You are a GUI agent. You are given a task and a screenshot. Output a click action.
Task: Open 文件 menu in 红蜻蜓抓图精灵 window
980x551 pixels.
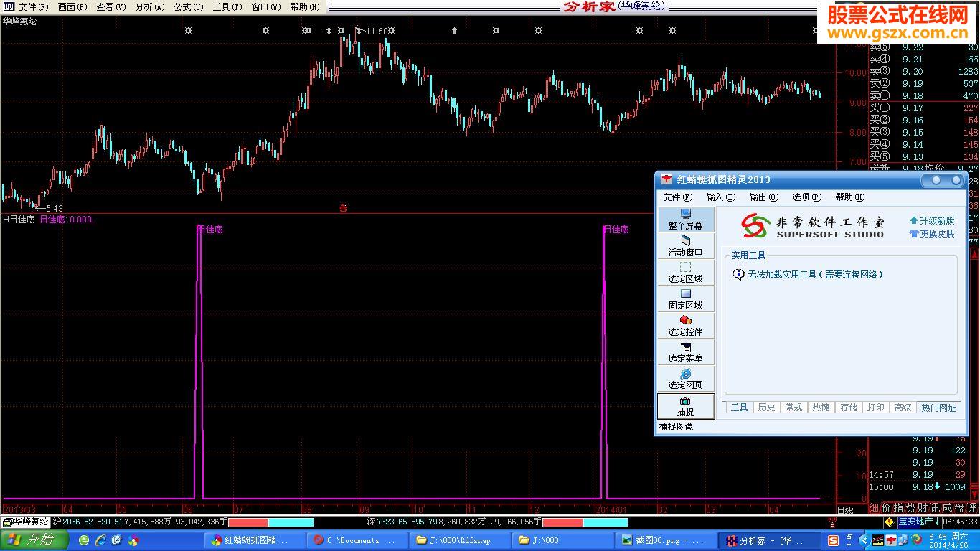(x=678, y=197)
